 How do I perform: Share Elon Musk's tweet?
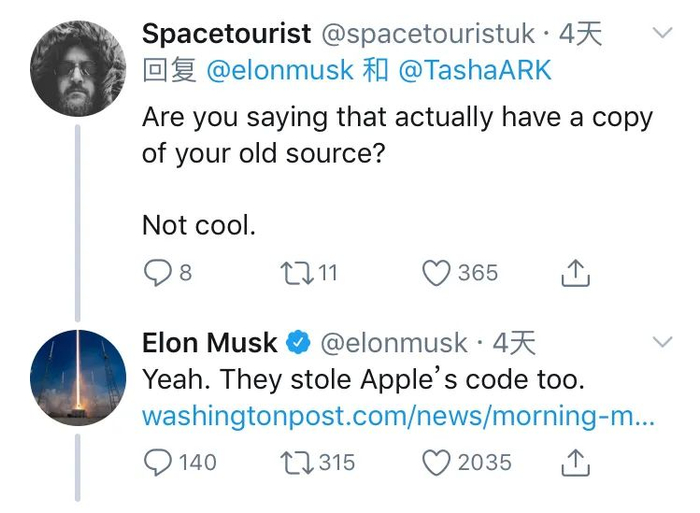pos(575,462)
